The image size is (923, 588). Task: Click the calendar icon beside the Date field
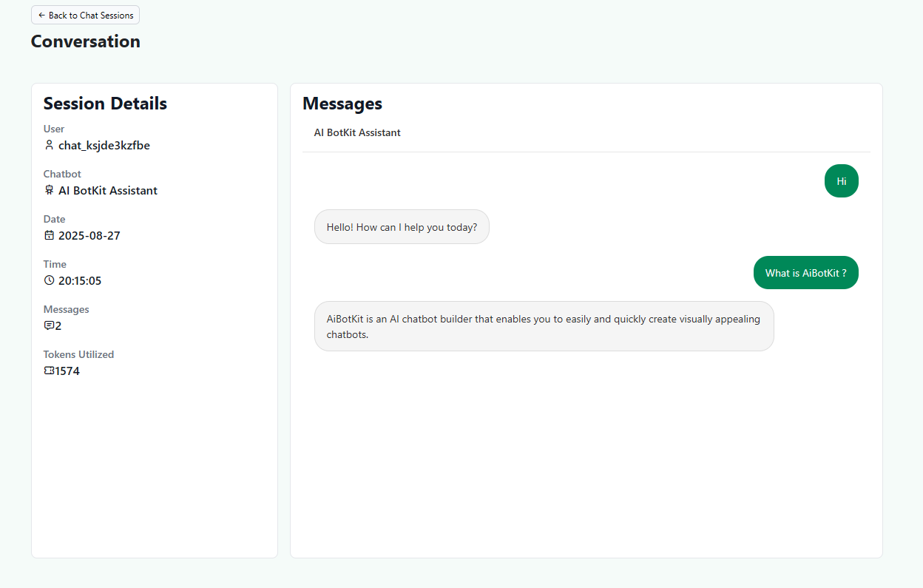click(48, 235)
